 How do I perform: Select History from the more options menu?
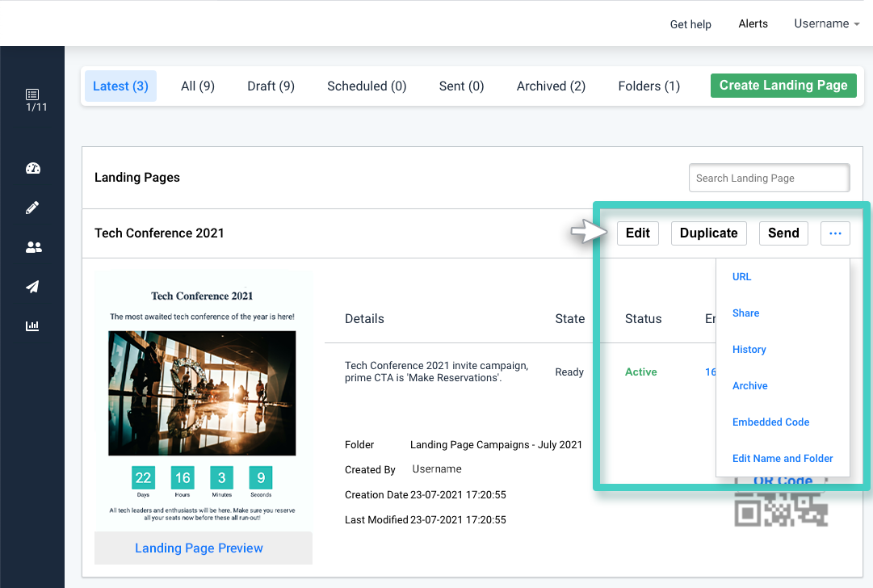pos(749,349)
